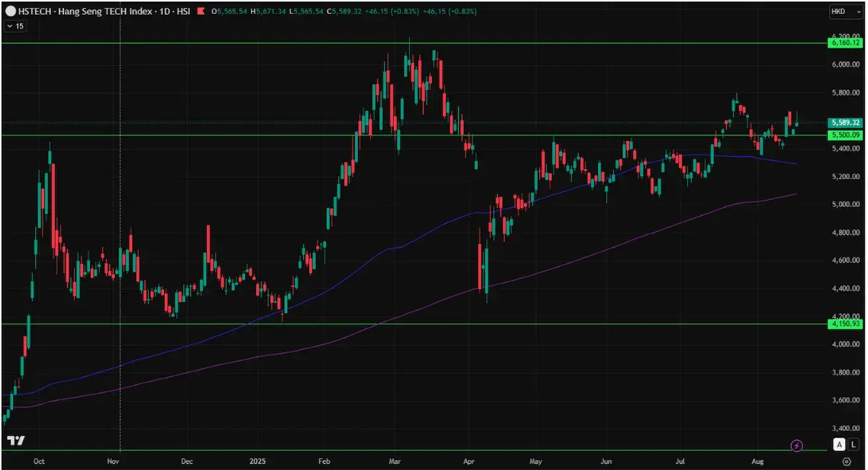Click the May label on time axis
Screen dimensions: 868x470
(x=537, y=461)
